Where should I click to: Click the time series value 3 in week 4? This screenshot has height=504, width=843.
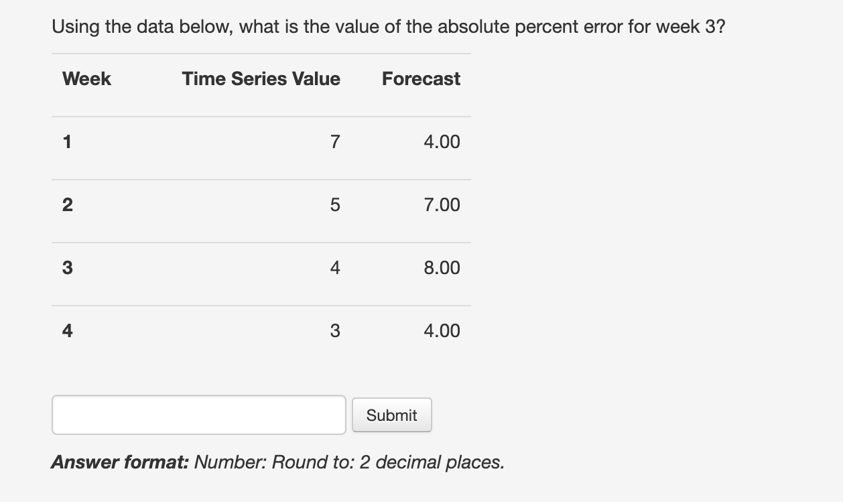(x=334, y=330)
